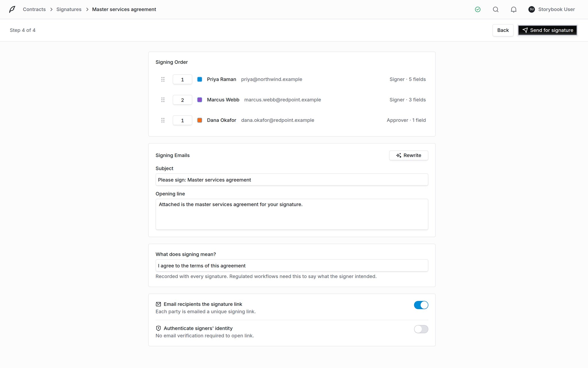Grab the drag handle for Dana Okafor
The image size is (588, 368).
[163, 120]
